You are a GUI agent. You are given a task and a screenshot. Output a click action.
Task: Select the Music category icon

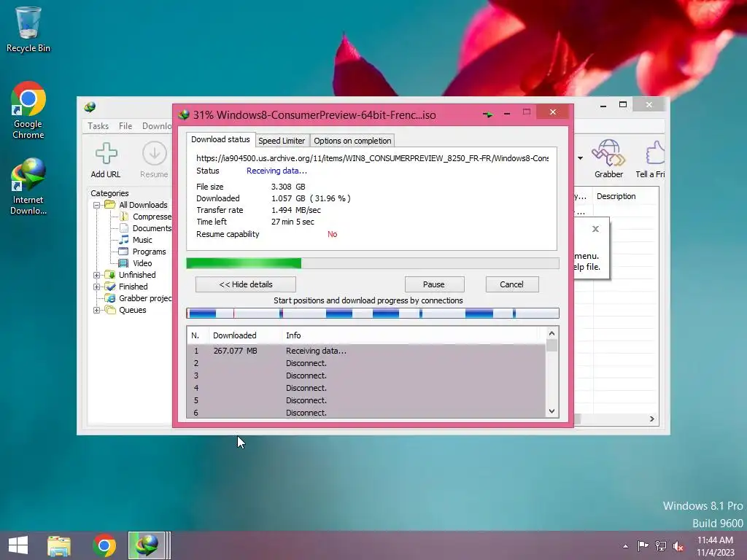click(x=124, y=239)
